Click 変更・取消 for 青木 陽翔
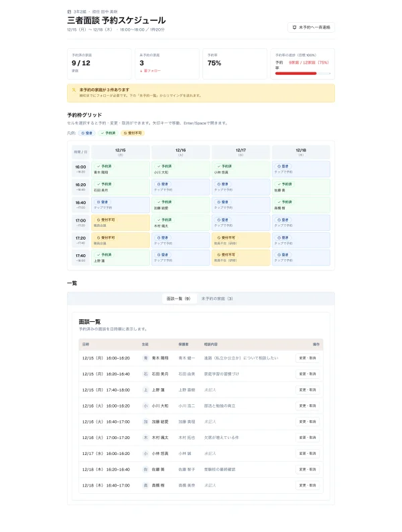402x532 pixels. click(308, 358)
